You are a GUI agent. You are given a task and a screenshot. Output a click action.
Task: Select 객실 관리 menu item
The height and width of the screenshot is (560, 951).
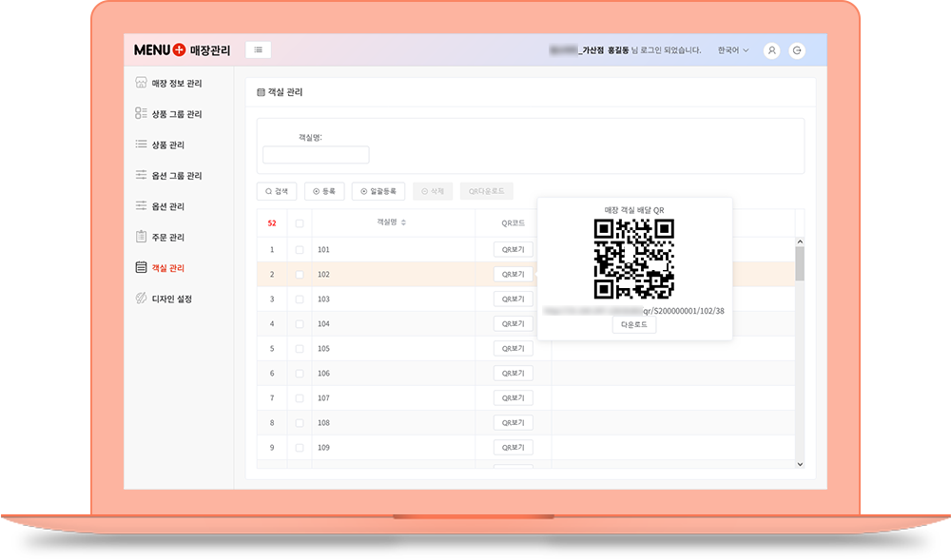point(168,268)
